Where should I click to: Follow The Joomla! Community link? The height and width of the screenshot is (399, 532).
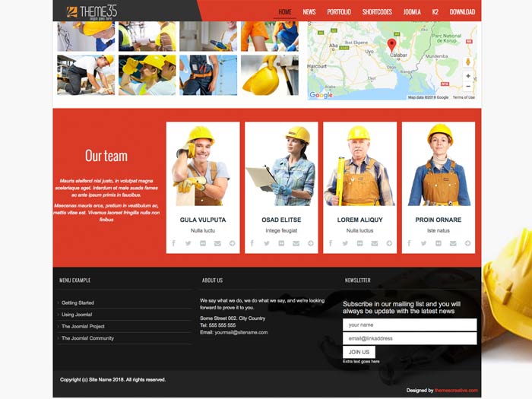[87, 338]
